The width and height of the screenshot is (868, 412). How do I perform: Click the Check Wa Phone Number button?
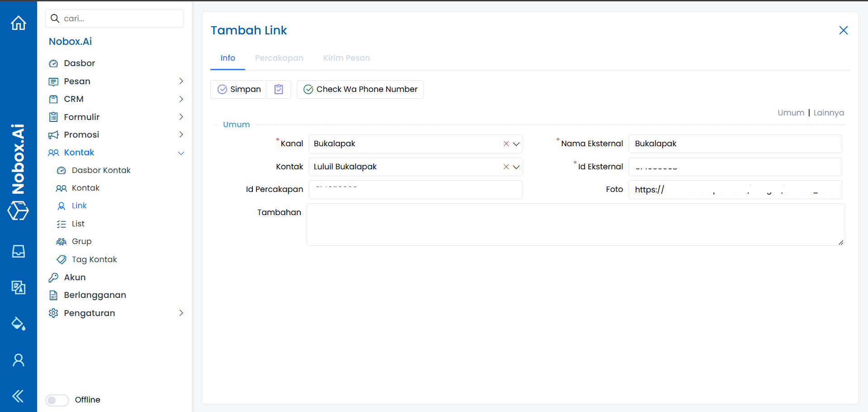360,89
